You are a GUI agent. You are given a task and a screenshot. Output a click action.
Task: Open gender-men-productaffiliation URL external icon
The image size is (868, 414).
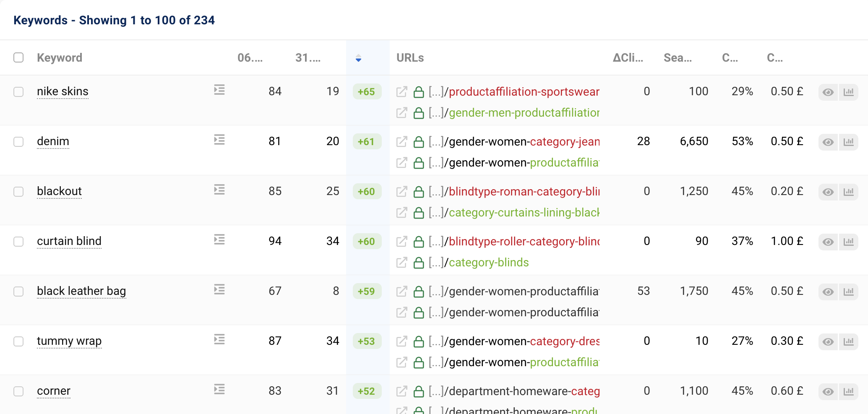(x=402, y=113)
